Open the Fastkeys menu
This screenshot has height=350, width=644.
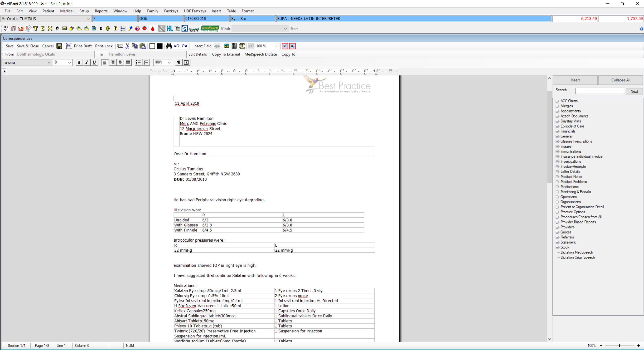171,11
